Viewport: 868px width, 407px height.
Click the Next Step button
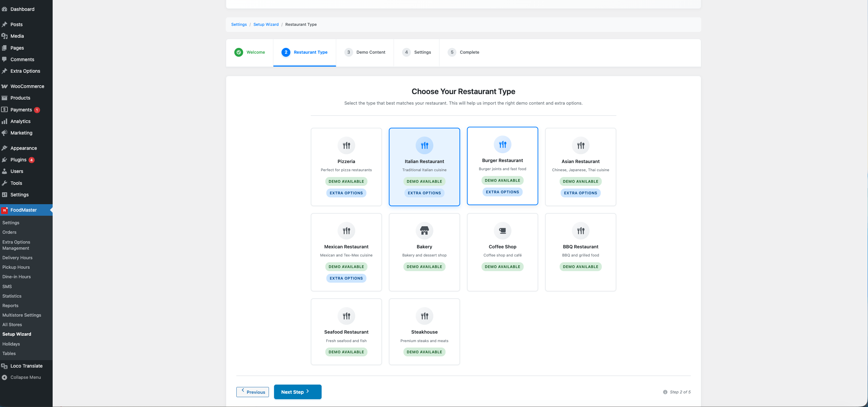297,392
